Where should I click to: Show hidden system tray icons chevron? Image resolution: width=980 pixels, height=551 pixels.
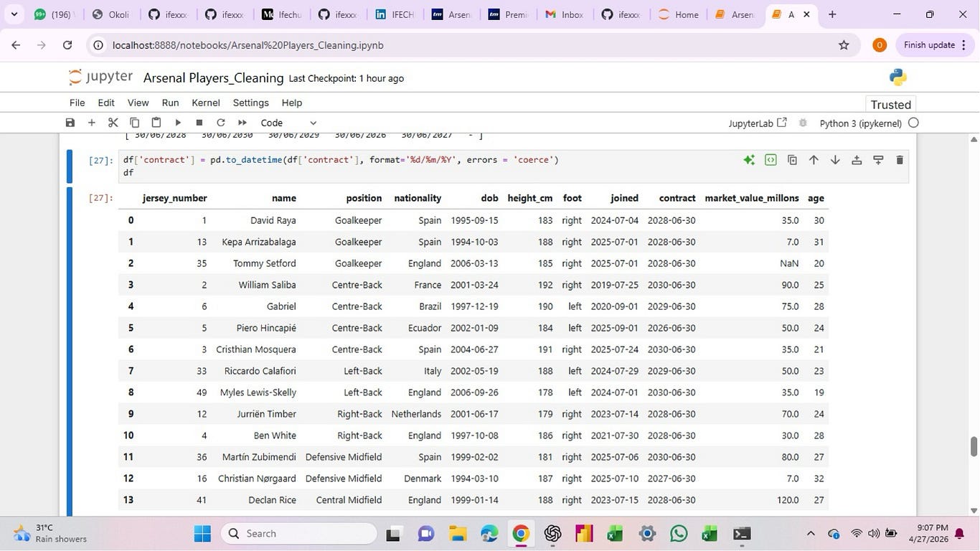(811, 534)
